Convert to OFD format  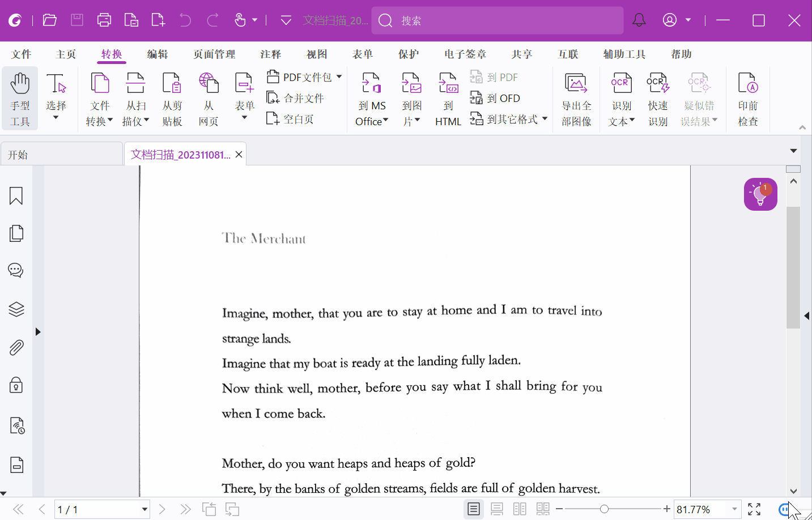[495, 98]
